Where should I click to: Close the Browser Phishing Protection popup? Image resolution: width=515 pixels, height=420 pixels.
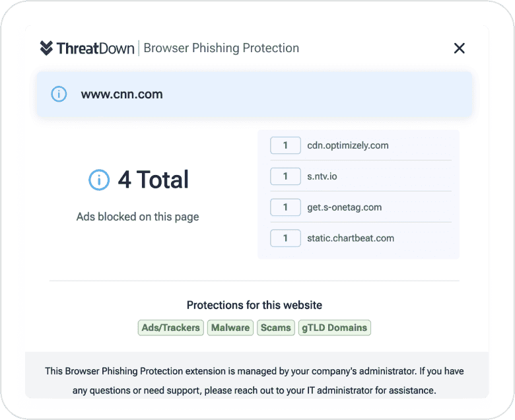click(x=460, y=48)
